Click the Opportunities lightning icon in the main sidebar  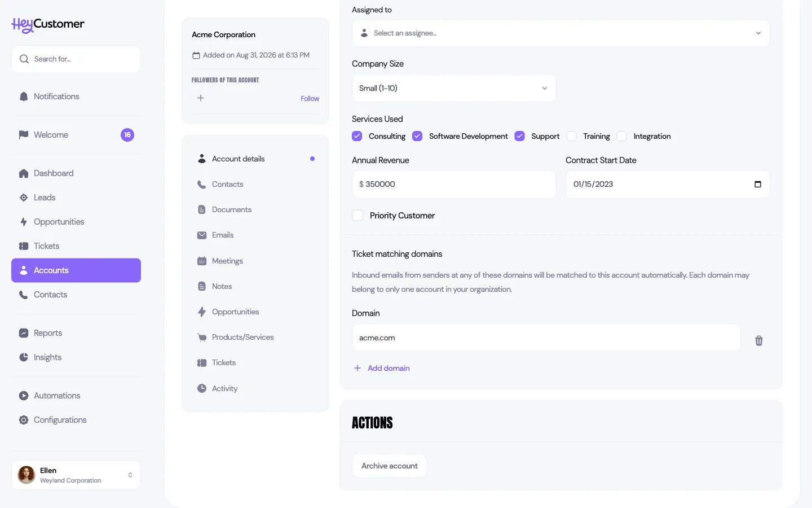pyautogui.click(x=24, y=222)
